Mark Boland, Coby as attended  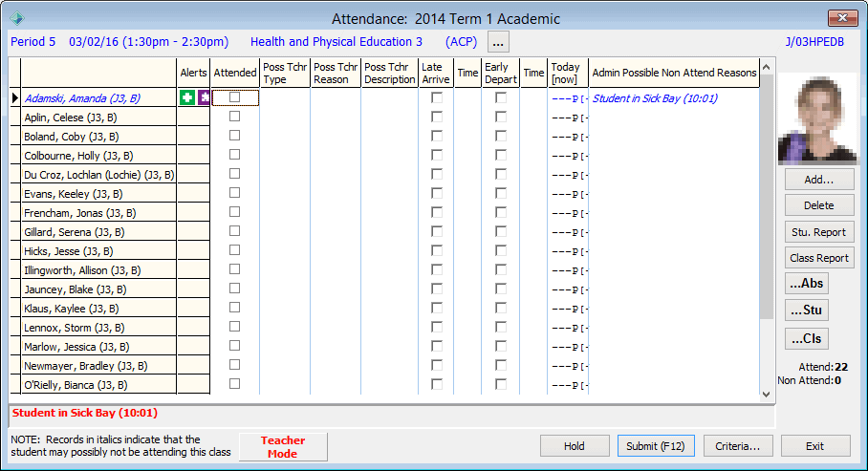coord(235,136)
